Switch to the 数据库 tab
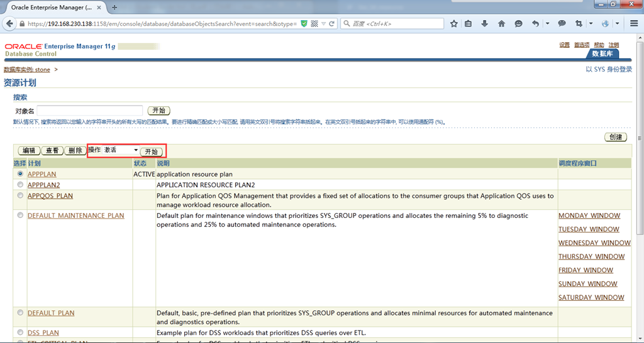The width and height of the screenshot is (644, 343). [602, 54]
